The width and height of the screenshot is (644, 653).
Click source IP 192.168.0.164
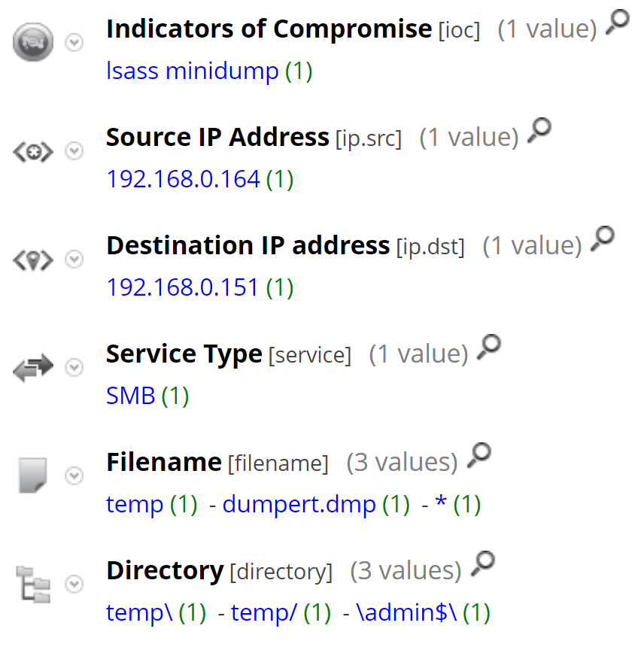[183, 180]
